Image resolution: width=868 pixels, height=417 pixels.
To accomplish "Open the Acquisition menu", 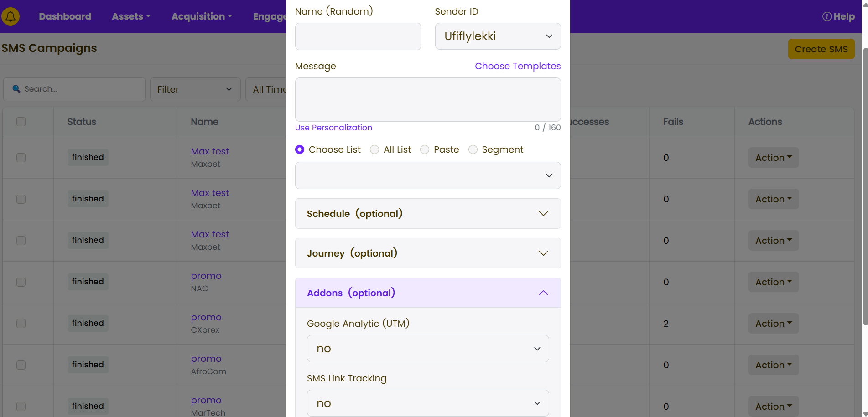I will (202, 16).
